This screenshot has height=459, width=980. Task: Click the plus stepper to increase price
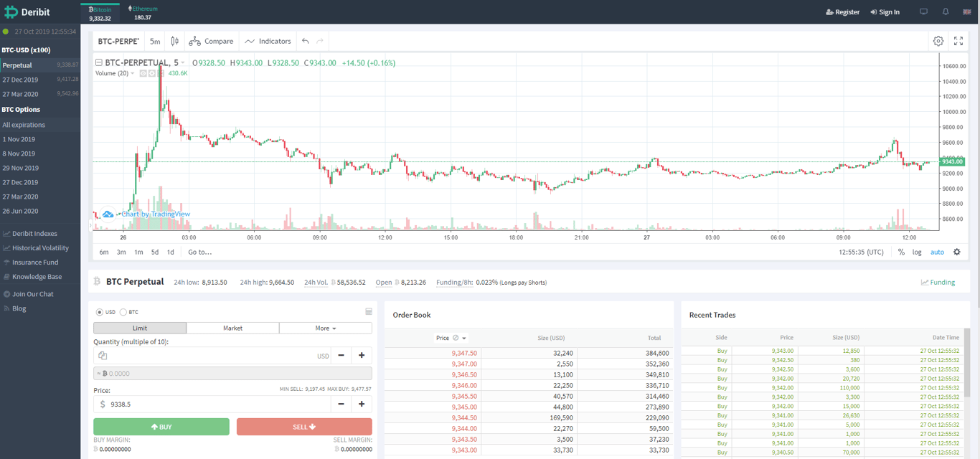361,403
